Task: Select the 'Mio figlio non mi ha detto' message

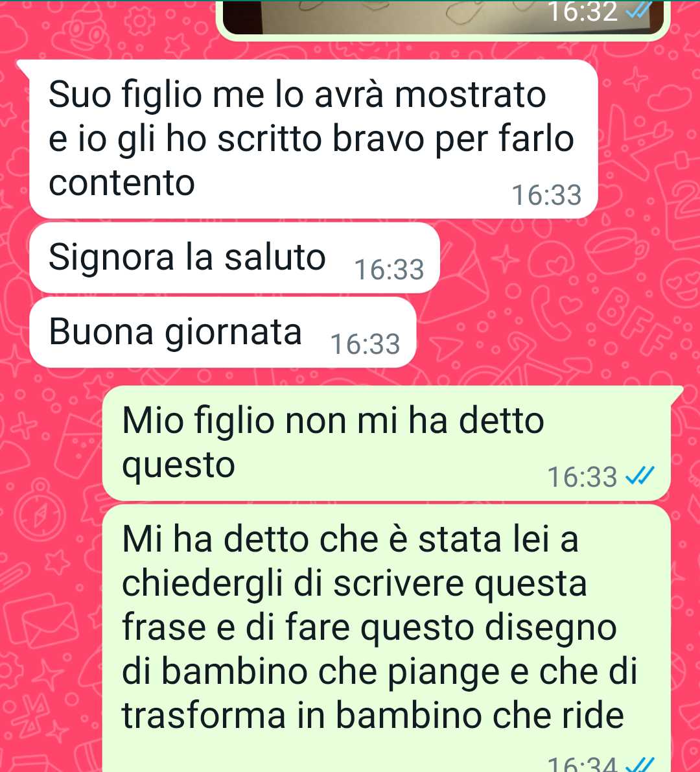Action: (x=386, y=443)
